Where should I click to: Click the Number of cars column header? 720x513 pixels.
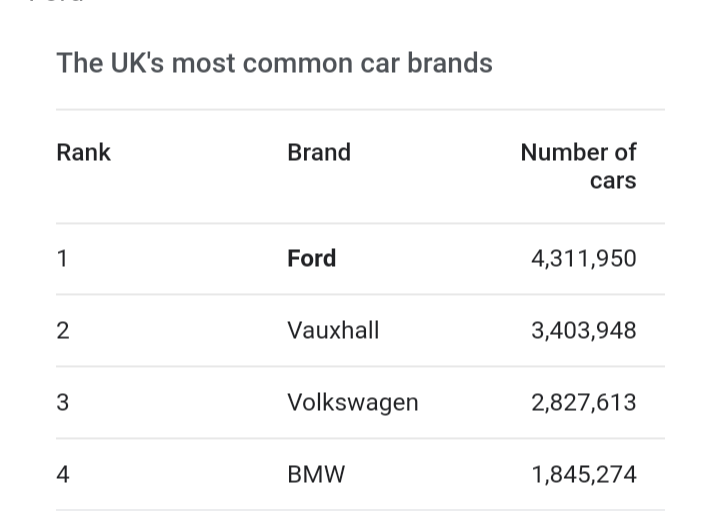(x=578, y=166)
